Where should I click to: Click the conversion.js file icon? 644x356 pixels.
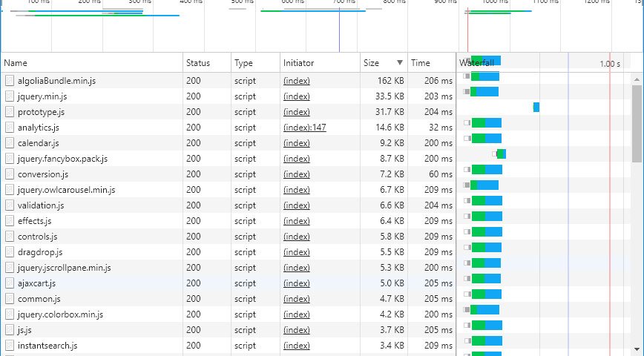10,174
